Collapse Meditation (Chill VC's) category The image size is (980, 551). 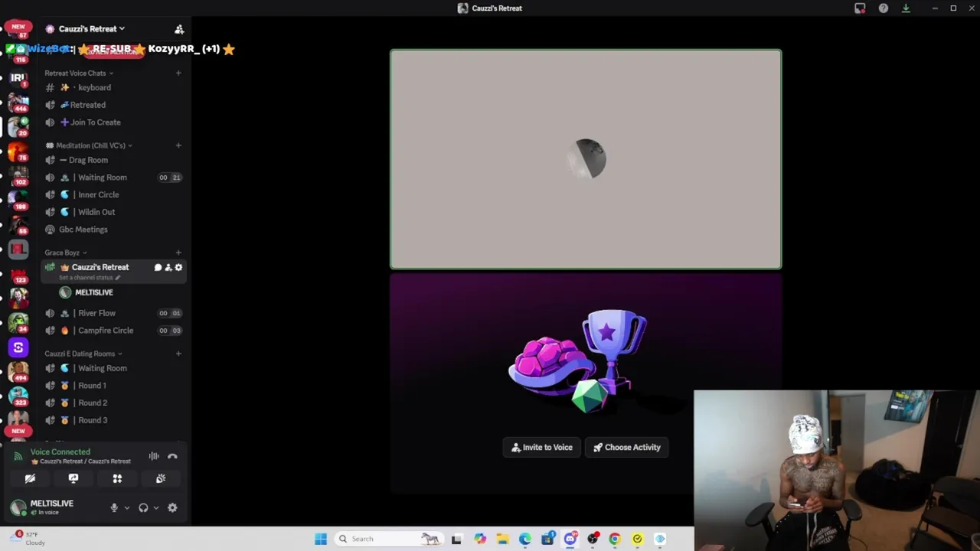coord(89,145)
